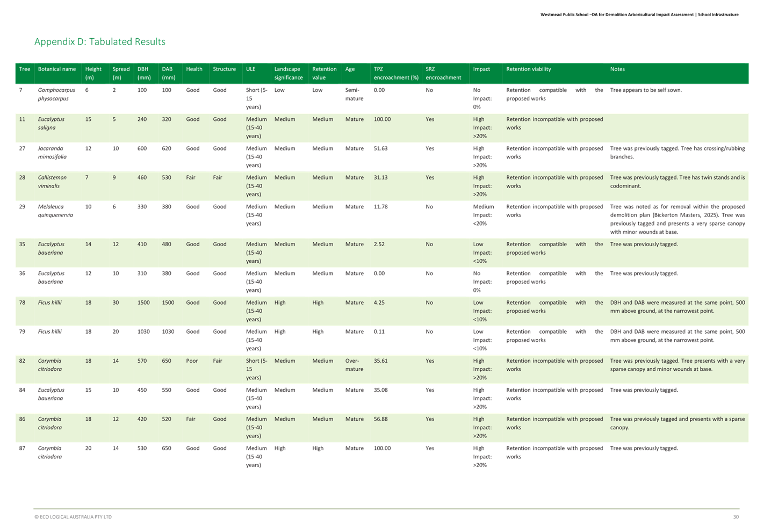This screenshot has height=532, width=764.
Task: Click the Over-mature age cell for tree 82
Action: click(x=354, y=365)
